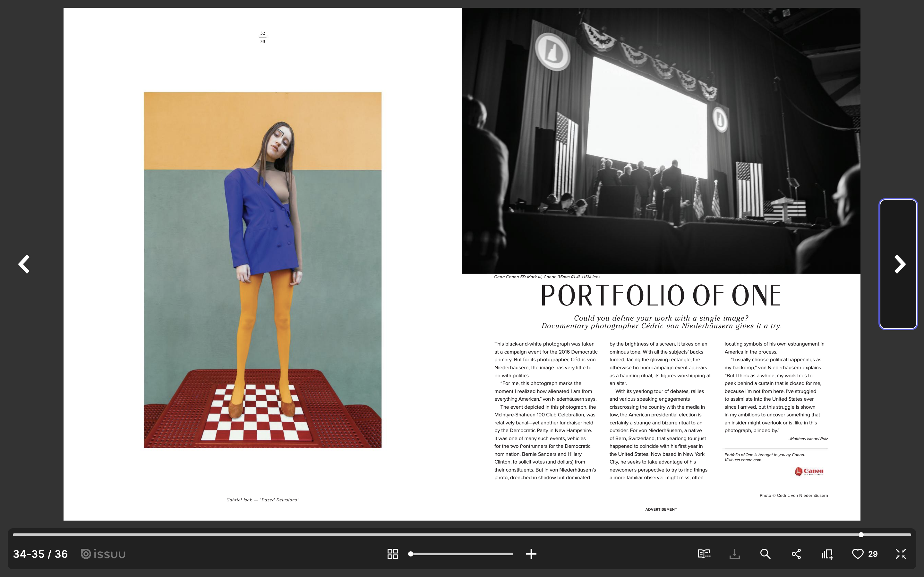Click the share publication icon

point(796,554)
